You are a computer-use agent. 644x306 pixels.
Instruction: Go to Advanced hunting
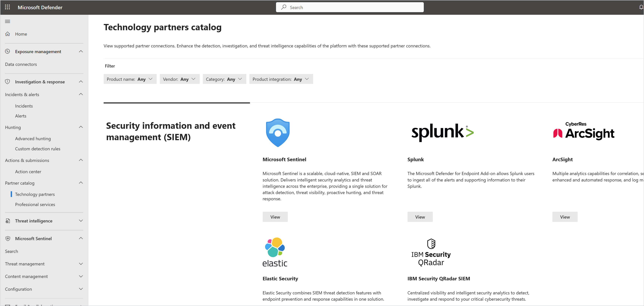coord(33,139)
